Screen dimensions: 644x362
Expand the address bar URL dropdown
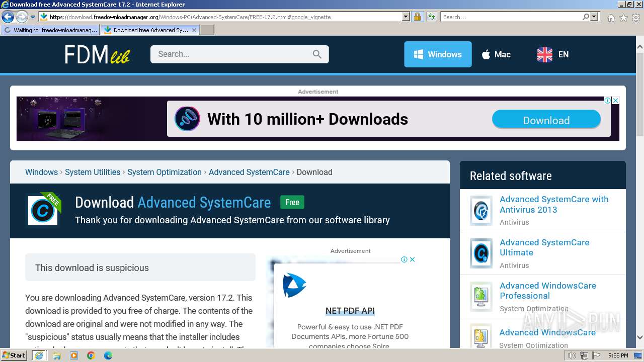click(x=406, y=17)
